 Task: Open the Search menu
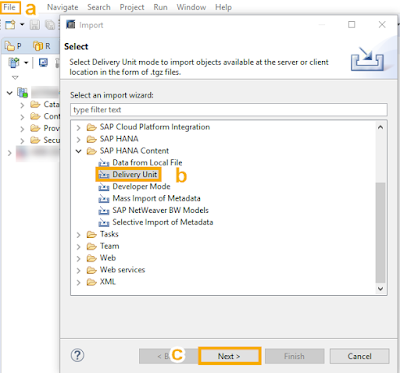pos(99,7)
